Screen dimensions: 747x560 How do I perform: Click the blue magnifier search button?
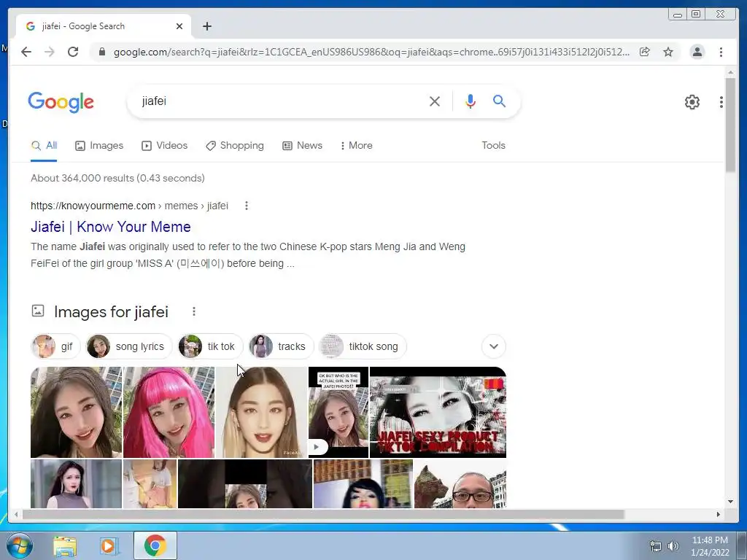pyautogui.click(x=499, y=101)
